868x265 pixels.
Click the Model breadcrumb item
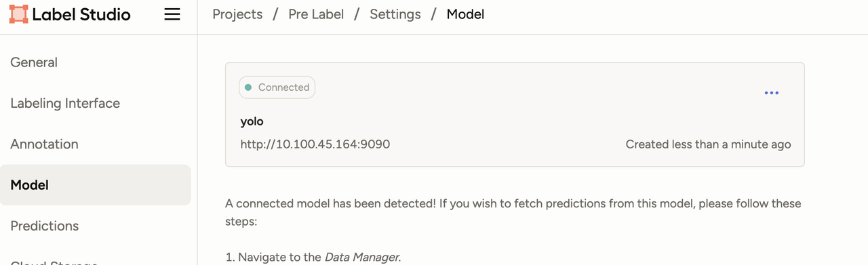(x=465, y=14)
